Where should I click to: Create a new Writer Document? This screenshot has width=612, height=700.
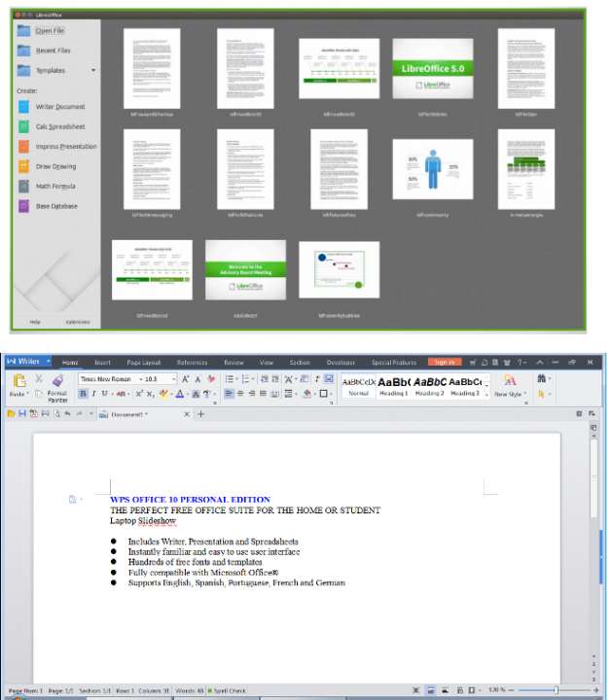click(x=60, y=107)
